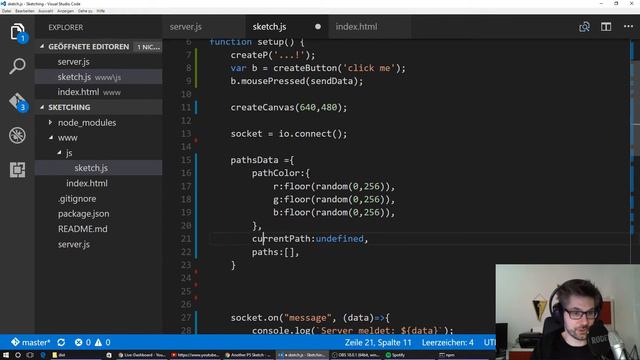The width and height of the screenshot is (640, 360).
Task: Click the 'paths:[],' line
Action: [x=275, y=252]
